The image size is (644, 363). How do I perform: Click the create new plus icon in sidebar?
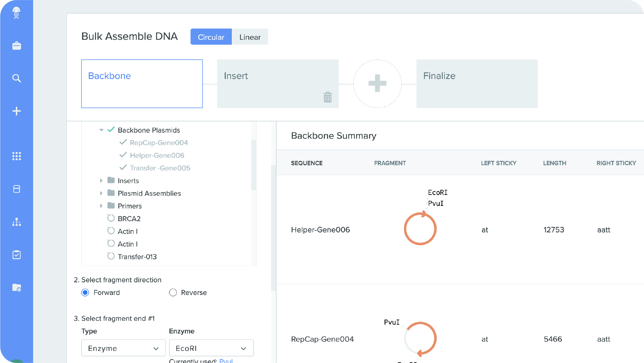(16, 111)
